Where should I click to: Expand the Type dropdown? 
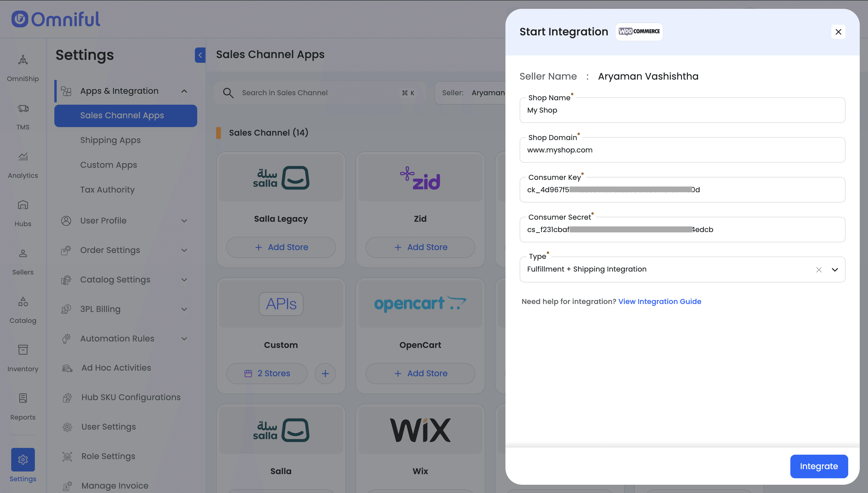(834, 270)
